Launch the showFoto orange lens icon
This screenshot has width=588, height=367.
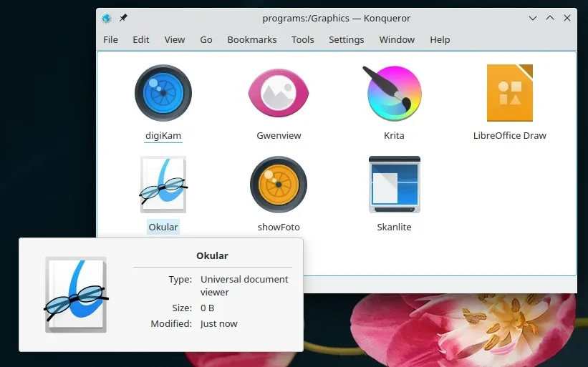pyautogui.click(x=279, y=185)
